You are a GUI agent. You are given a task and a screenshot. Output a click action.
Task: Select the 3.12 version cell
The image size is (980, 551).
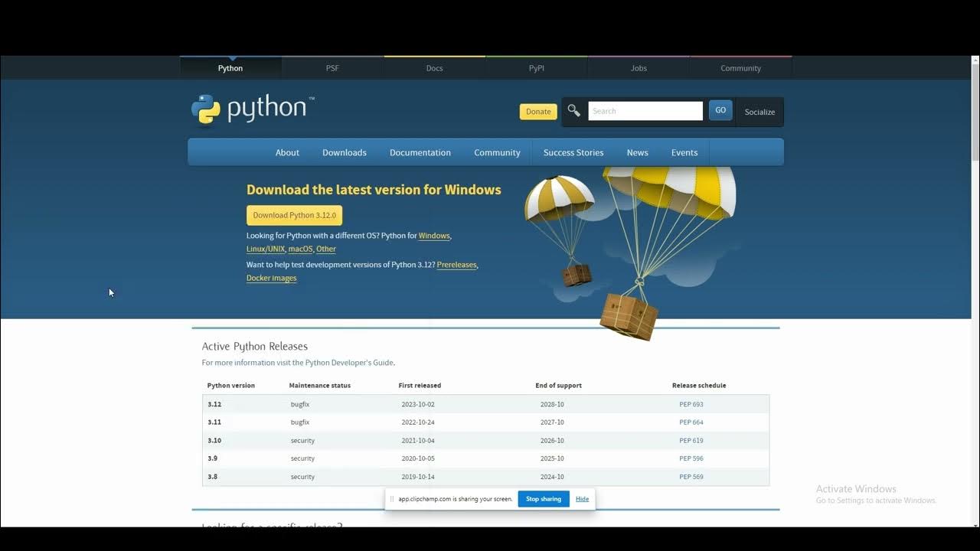click(x=214, y=404)
